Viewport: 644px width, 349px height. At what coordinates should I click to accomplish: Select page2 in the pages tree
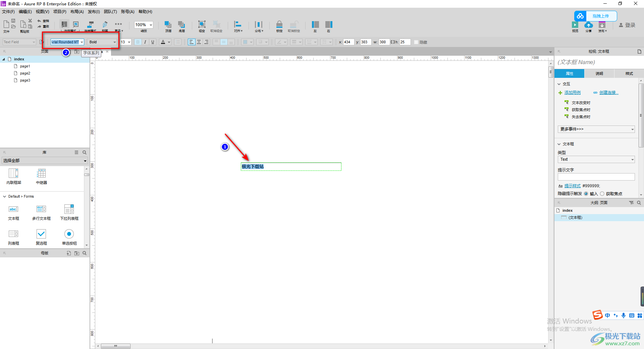click(25, 73)
